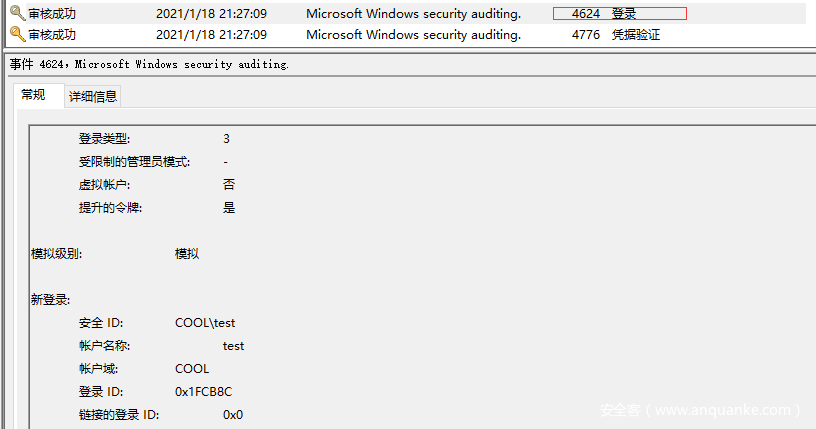This screenshot has height=429, width=816.
Task: Click second row's Microsoft Windows security auditing source
Action: pyautogui.click(x=413, y=35)
